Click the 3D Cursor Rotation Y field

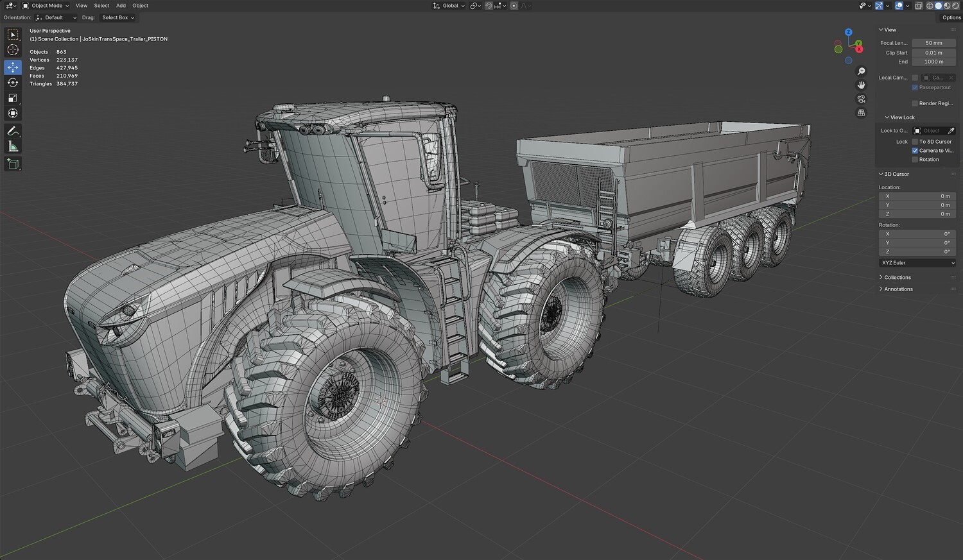pos(917,243)
